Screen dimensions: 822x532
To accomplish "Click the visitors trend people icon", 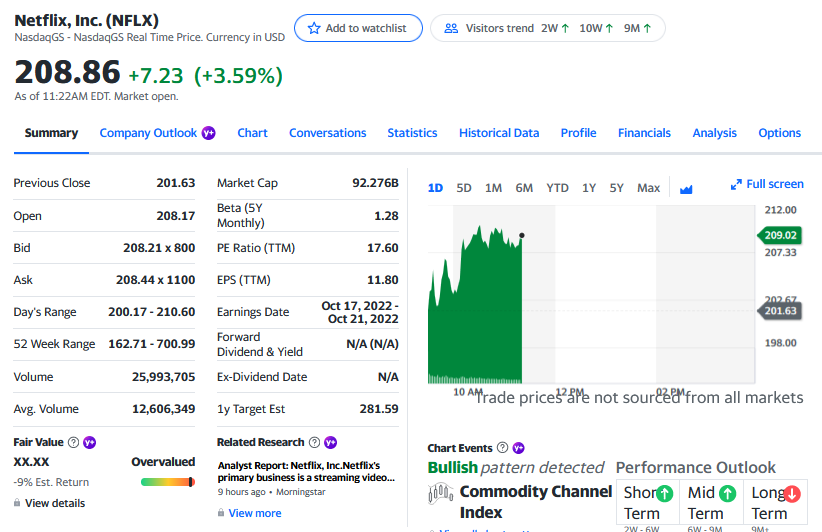I will 451,28.
